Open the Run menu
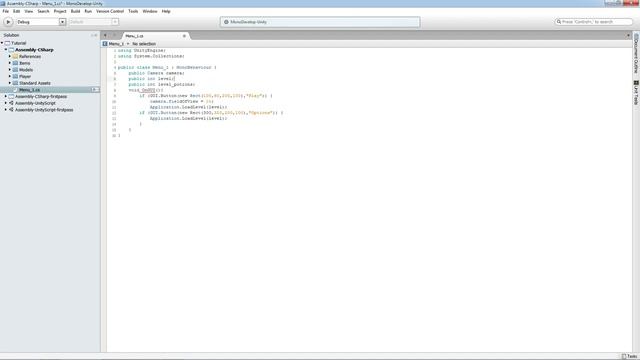The width and height of the screenshot is (640, 360). pyautogui.click(x=88, y=11)
